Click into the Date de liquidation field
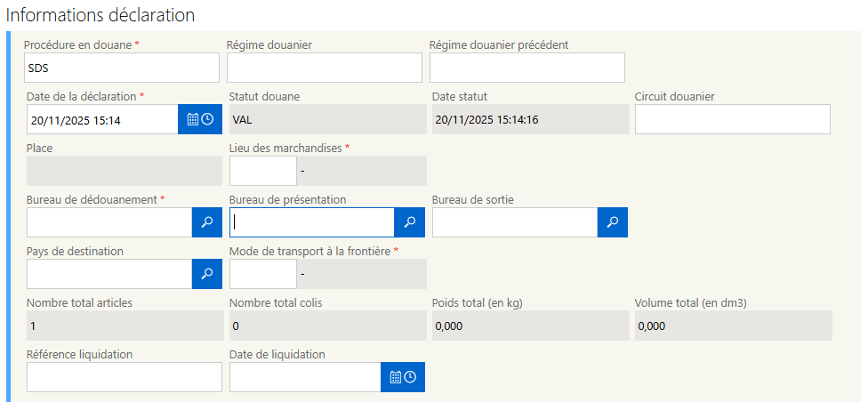The image size is (868, 402). tap(305, 377)
